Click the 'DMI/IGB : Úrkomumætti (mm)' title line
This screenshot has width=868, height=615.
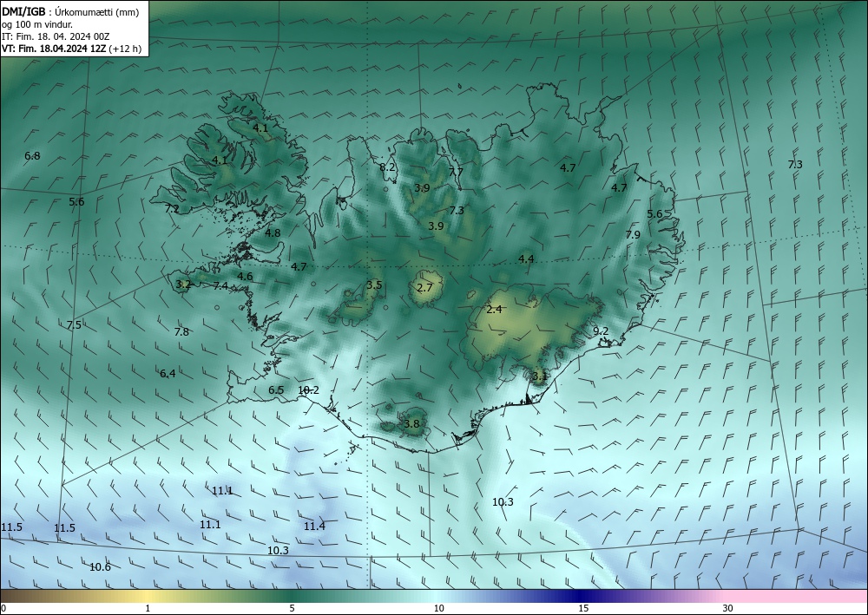[70, 12]
